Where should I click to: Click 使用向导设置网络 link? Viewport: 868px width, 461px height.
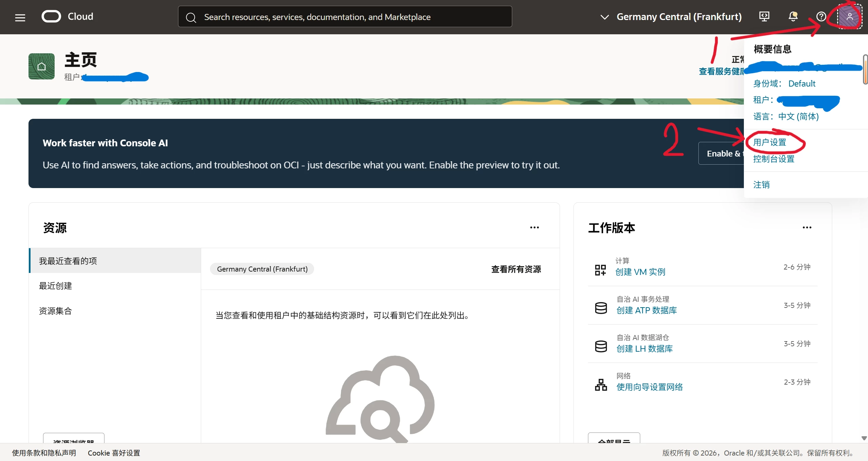pyautogui.click(x=650, y=387)
